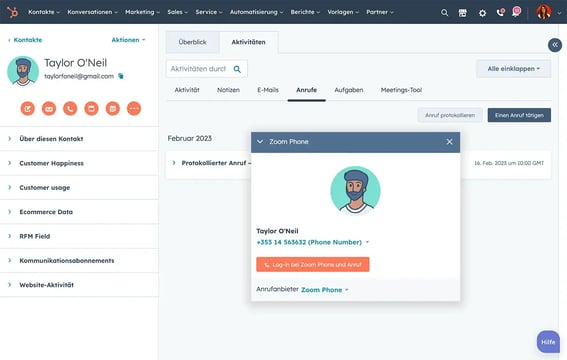
Task: Collapse the right sidebar with double-chevron button
Action: [x=555, y=45]
